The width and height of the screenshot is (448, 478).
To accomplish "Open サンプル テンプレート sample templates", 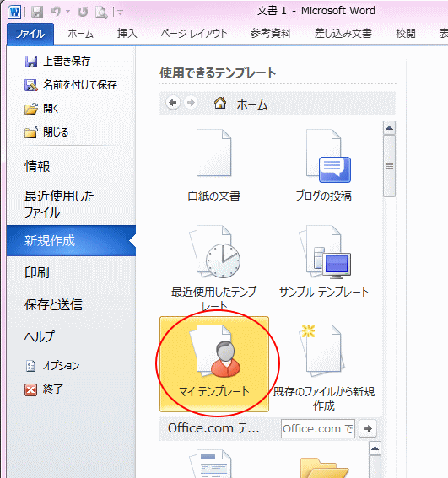I will [324, 262].
